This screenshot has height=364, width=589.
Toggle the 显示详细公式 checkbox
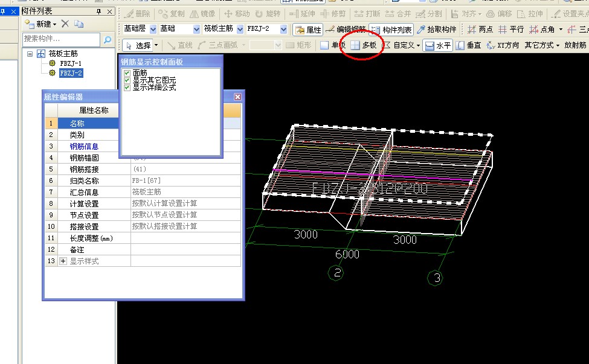127,88
